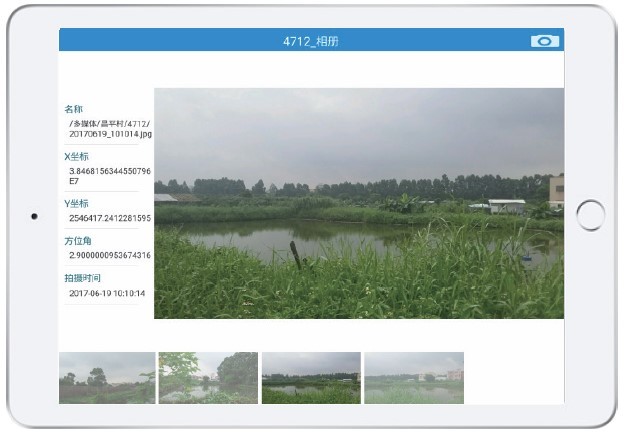Select the fourth thumbnail with distant buildings
Screen dimensions: 626x432
click(x=414, y=378)
